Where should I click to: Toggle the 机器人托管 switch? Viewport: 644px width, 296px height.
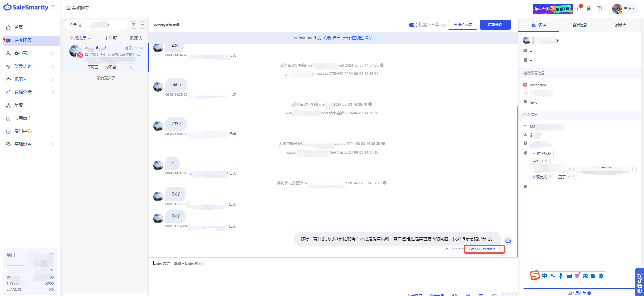(x=413, y=25)
